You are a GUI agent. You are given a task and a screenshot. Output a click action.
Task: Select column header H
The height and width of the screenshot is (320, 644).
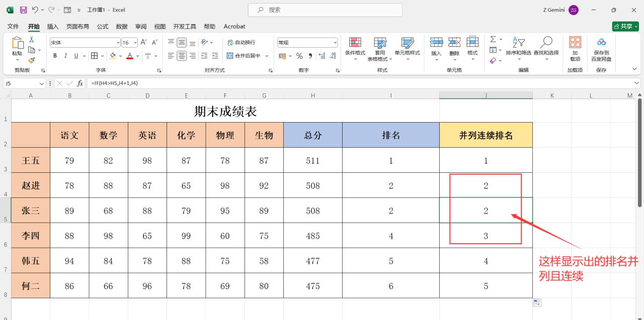(x=313, y=95)
